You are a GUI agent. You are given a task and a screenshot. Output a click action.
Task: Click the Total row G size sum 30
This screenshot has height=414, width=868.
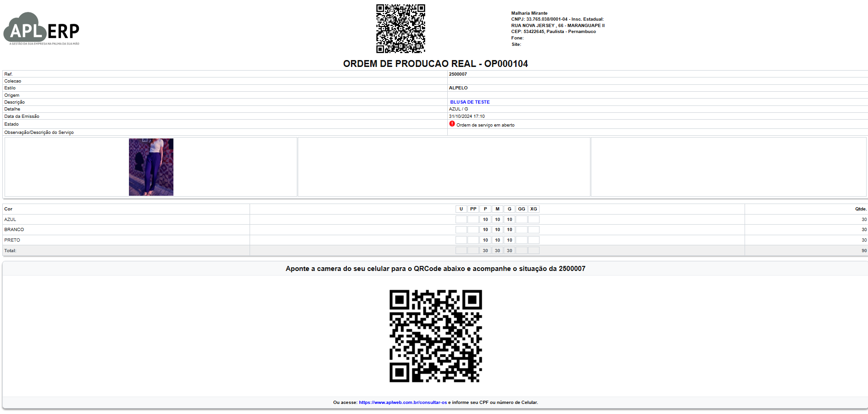click(509, 251)
